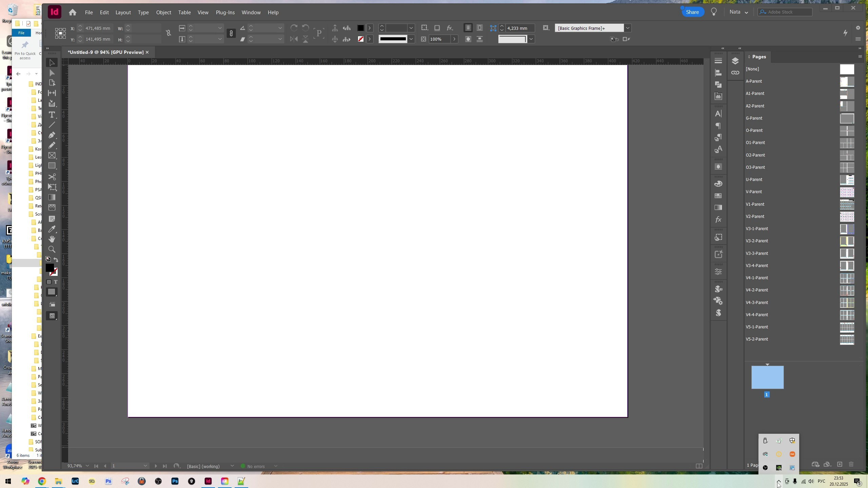The width and height of the screenshot is (868, 488).
Task: Select the Type tool
Action: click(x=52, y=115)
